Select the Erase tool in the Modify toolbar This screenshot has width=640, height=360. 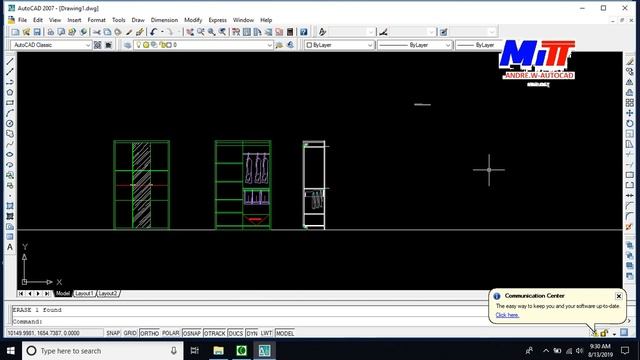point(630,61)
